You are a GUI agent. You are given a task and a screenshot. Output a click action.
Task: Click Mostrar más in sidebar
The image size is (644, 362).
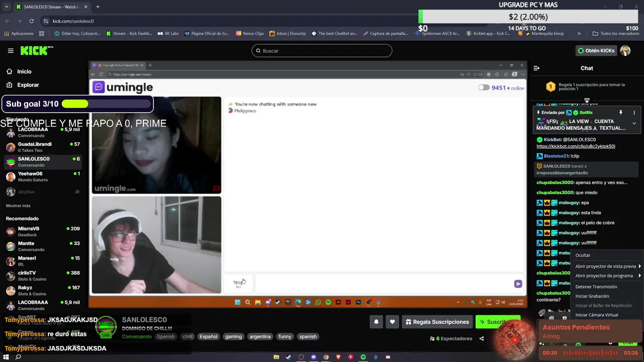coord(18,206)
